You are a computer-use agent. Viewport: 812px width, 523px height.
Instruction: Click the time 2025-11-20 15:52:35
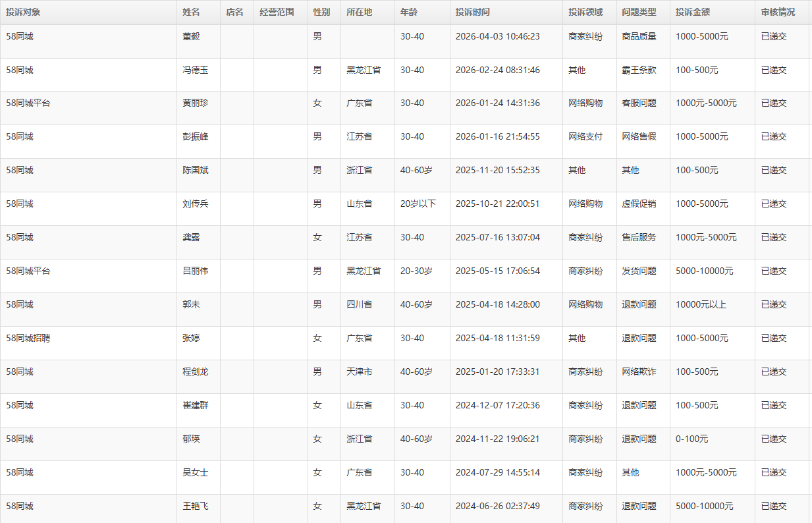click(x=497, y=170)
